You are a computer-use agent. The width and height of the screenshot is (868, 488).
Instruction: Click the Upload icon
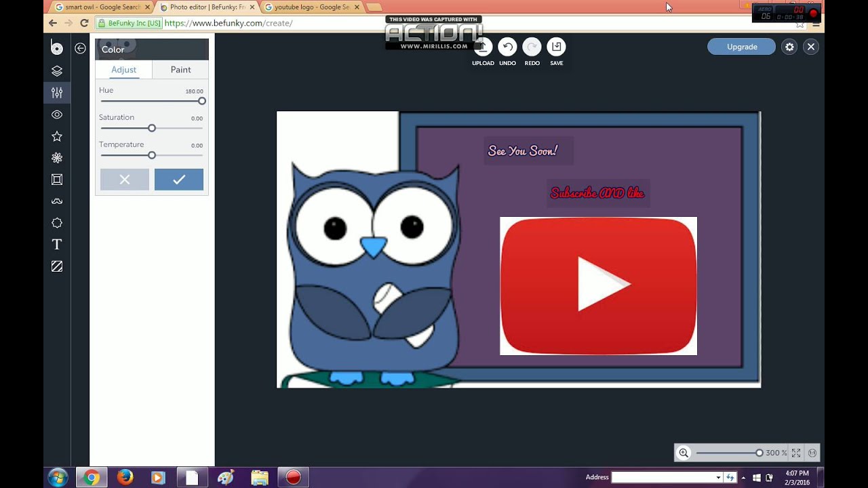pyautogui.click(x=483, y=47)
